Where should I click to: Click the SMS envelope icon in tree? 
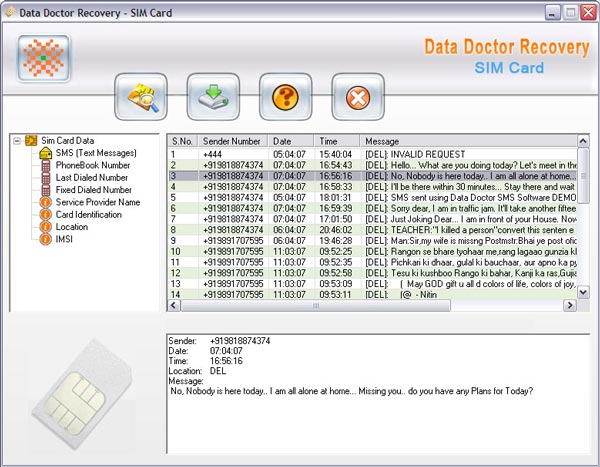pyautogui.click(x=46, y=153)
